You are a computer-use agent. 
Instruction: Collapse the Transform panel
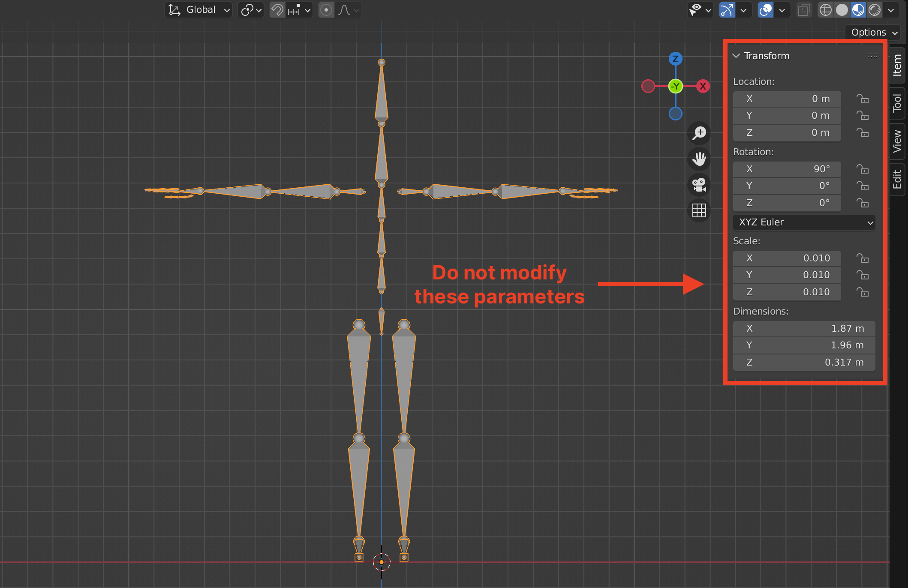(x=736, y=56)
